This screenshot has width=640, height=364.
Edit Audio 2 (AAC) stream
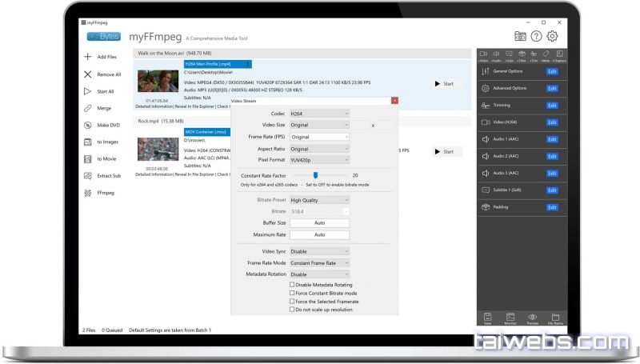(x=552, y=156)
